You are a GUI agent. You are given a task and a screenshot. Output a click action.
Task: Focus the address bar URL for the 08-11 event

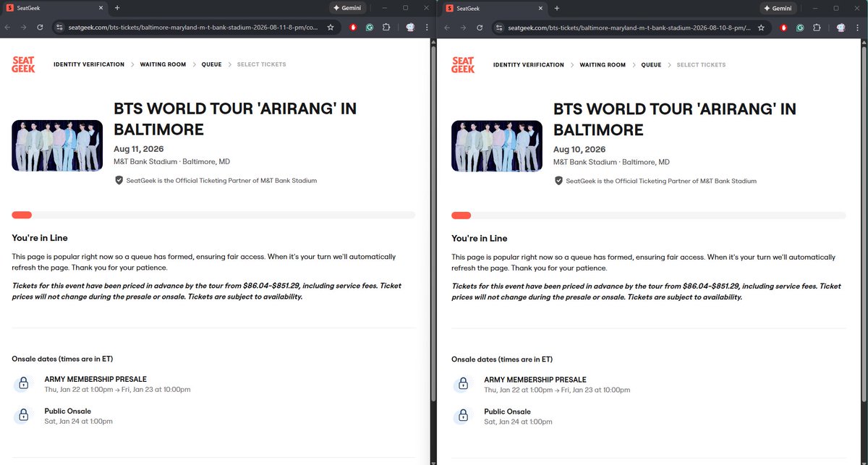[194, 27]
